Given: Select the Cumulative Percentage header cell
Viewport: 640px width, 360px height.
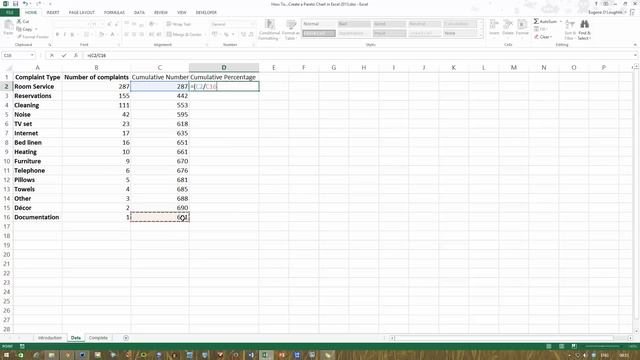Looking at the screenshot, I should pyautogui.click(x=224, y=77).
